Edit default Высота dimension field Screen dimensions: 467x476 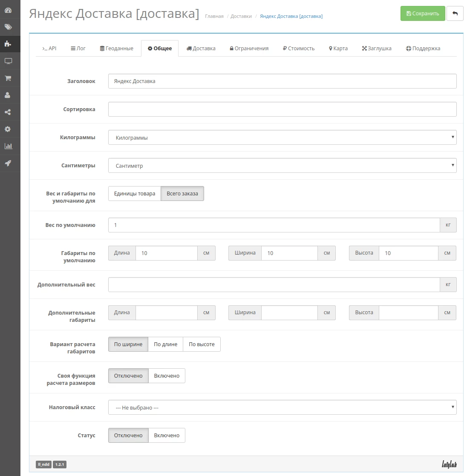(408, 253)
